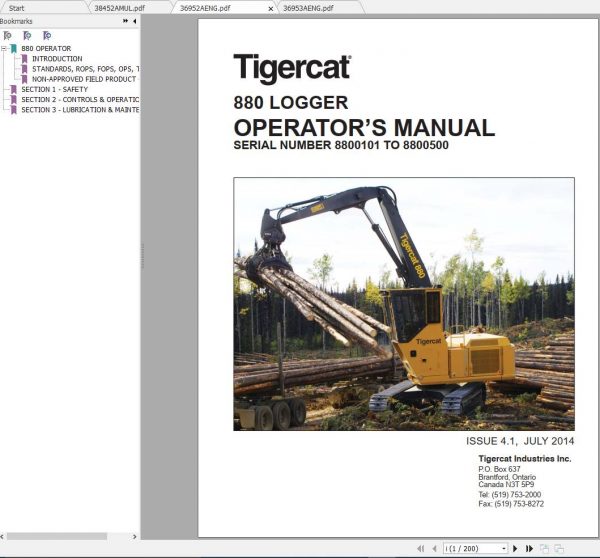The height and width of the screenshot is (558, 600).
Task: Click the purple icon beside SECTION 2 bookmark
Action: coord(14,100)
